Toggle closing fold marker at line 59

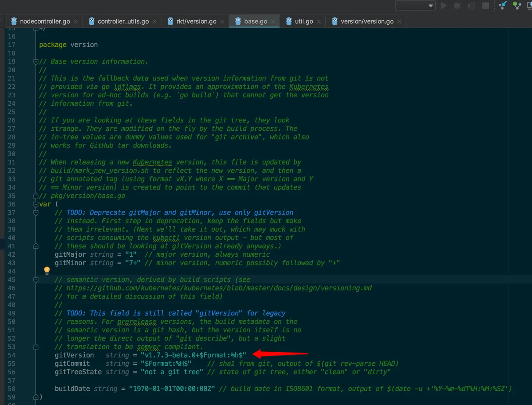click(36, 397)
